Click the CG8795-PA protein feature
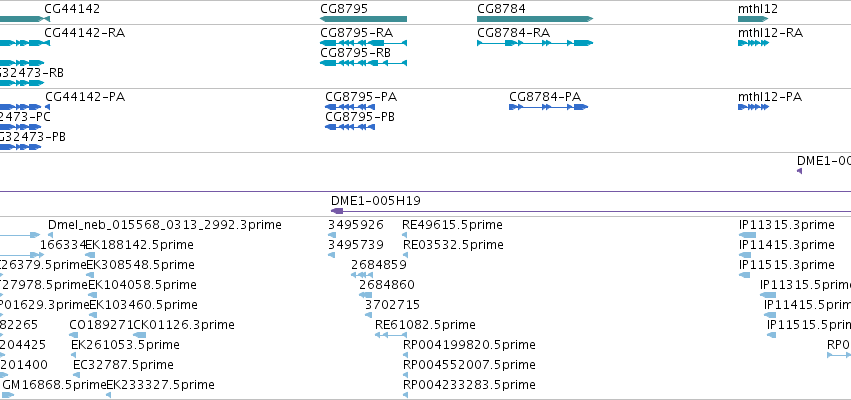The image size is (851, 400). 350,107
